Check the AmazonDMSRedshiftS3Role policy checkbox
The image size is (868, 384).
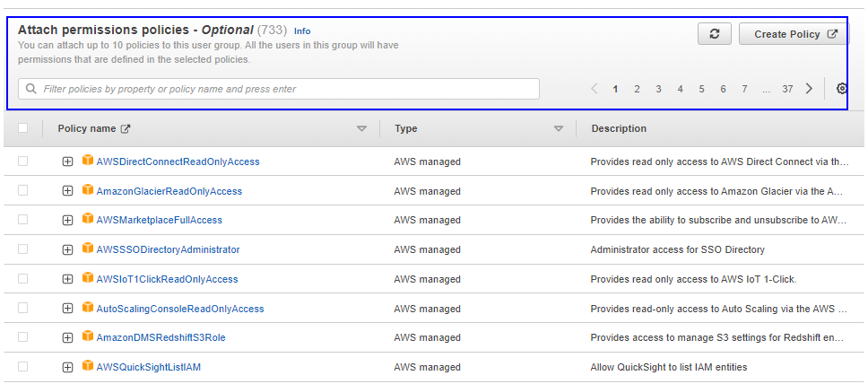pos(22,337)
